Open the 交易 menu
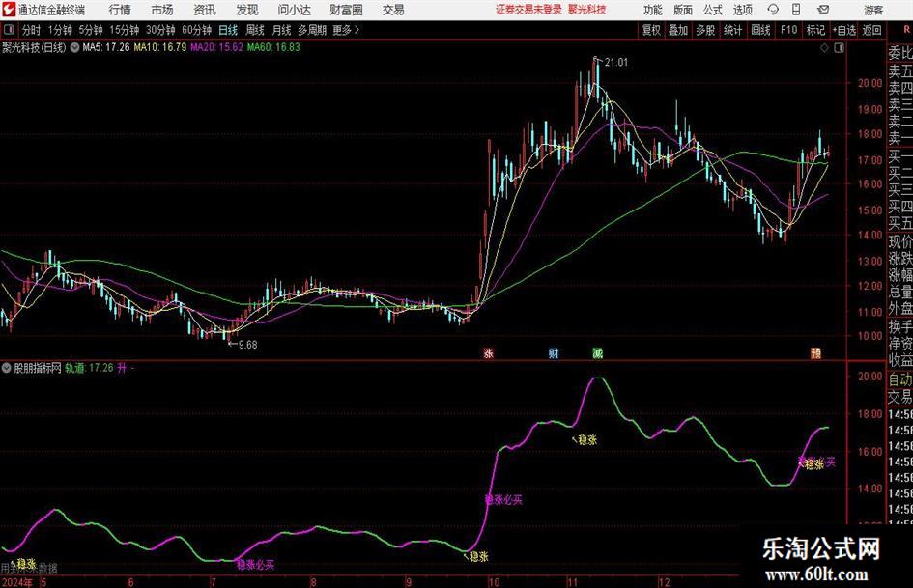The image size is (913, 588). pyautogui.click(x=393, y=10)
